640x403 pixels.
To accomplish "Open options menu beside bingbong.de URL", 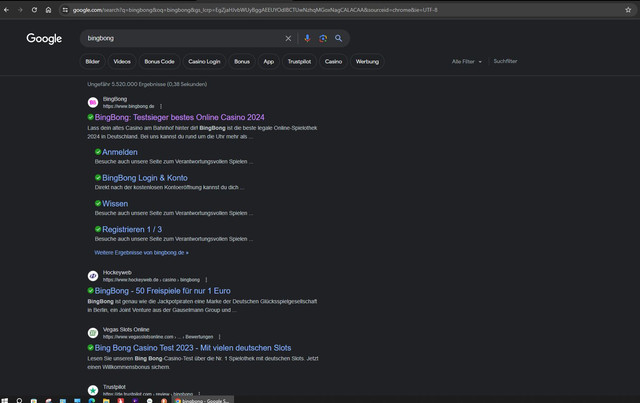I will (x=161, y=106).
